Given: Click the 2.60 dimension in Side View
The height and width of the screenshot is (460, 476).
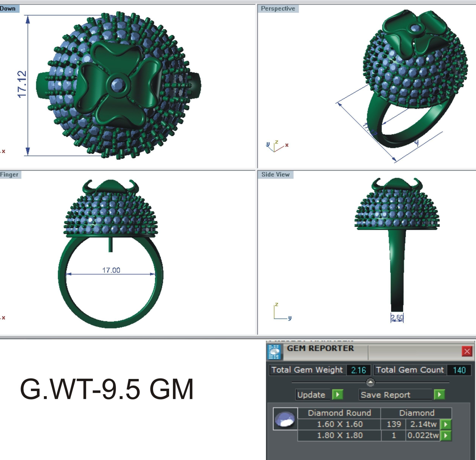Looking at the screenshot, I should 397,317.
